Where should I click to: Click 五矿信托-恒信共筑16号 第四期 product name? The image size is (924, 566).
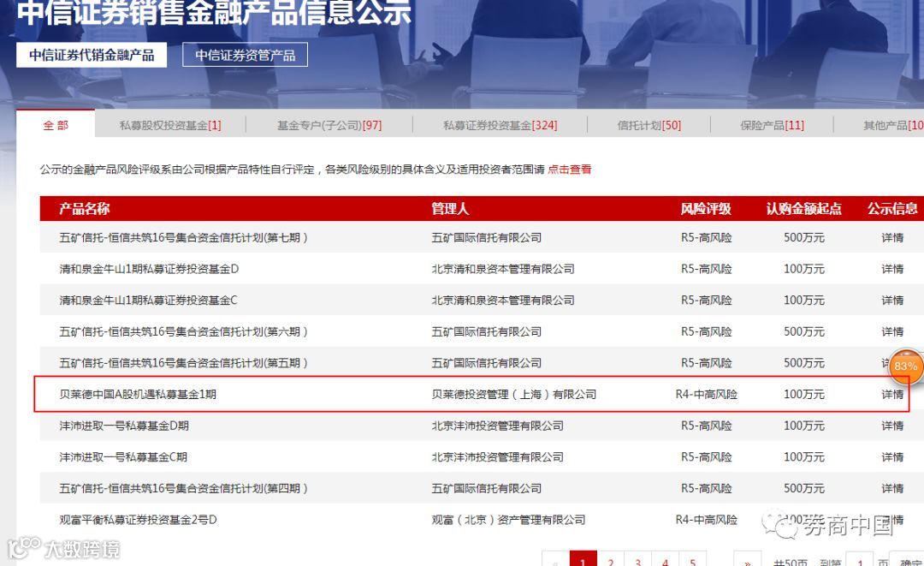183,488
